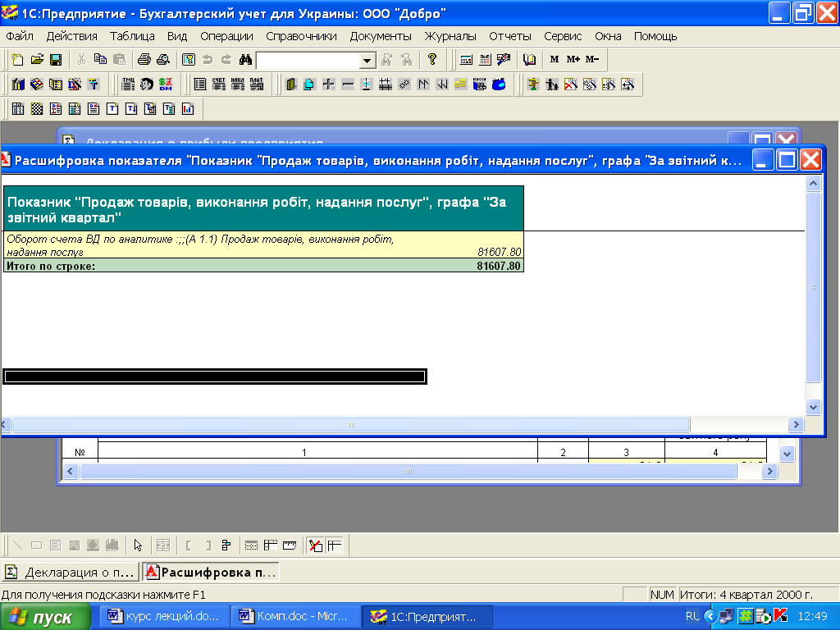Switch to Декларация о п... window tab

(71, 572)
